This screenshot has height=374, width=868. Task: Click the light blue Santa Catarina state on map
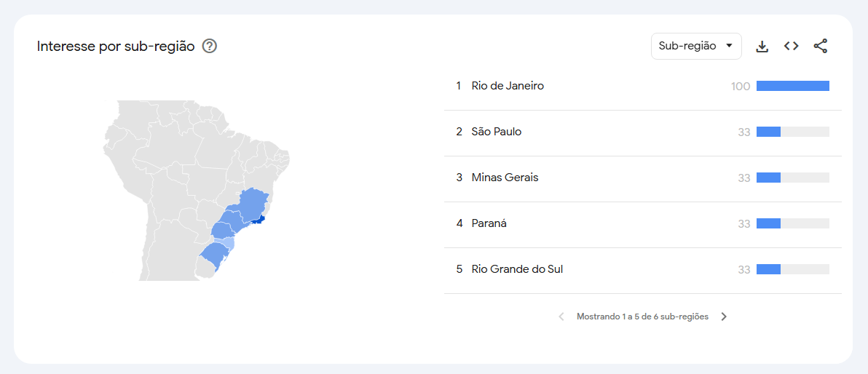click(x=227, y=242)
